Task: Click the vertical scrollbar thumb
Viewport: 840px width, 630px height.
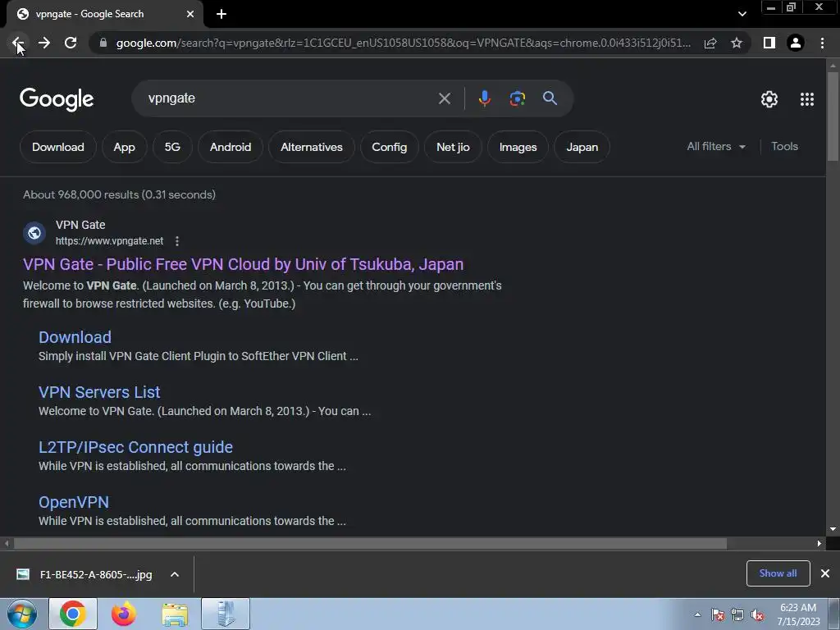Action: tap(833, 116)
